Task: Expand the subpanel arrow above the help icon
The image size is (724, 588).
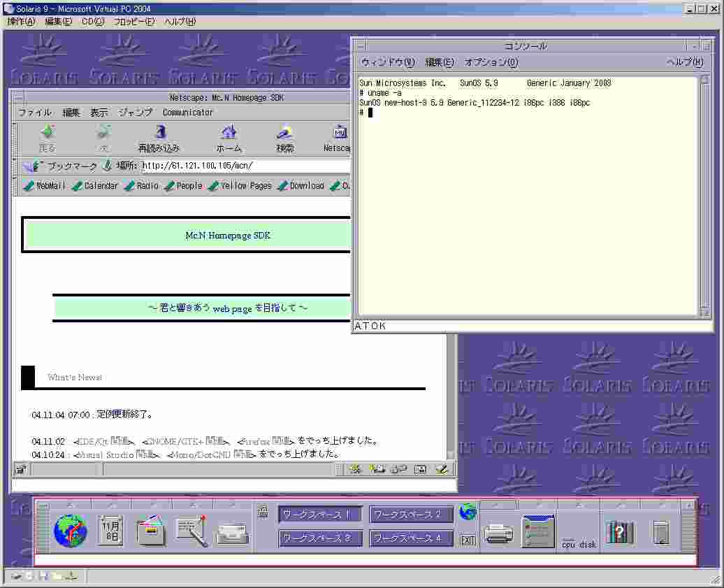Action: click(x=619, y=504)
